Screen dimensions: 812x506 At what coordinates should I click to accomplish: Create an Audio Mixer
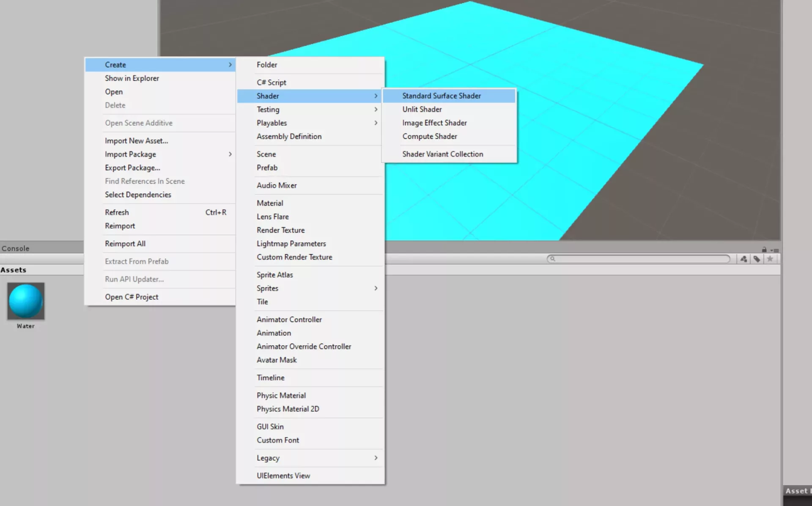coord(310,185)
